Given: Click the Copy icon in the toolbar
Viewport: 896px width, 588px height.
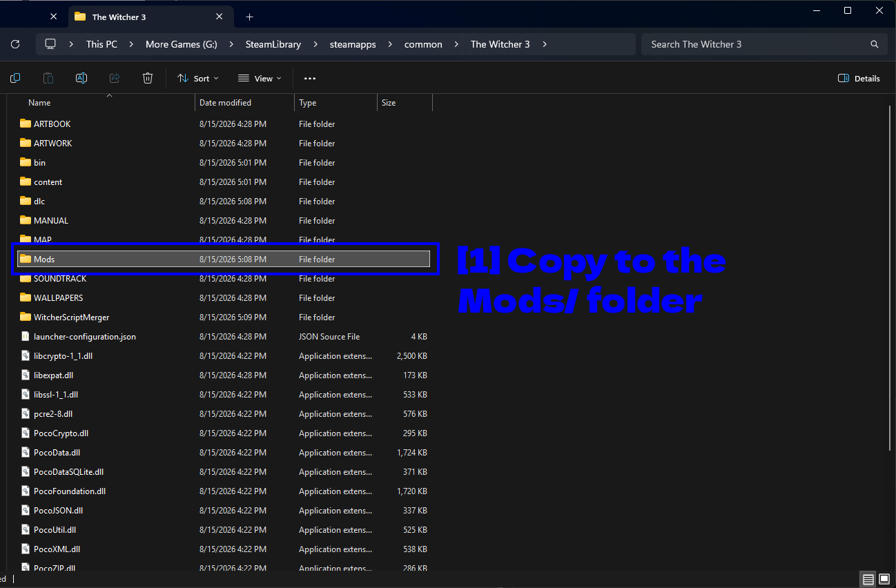Looking at the screenshot, I should (x=15, y=78).
